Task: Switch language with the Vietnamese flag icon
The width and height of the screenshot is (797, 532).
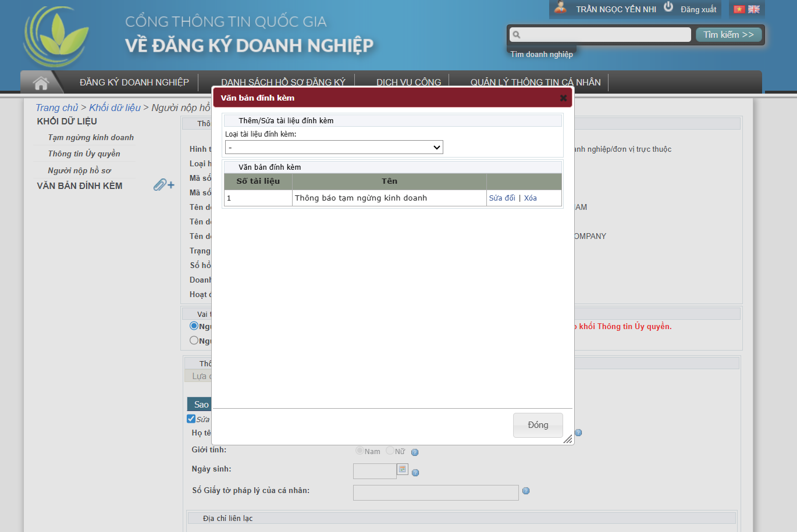Action: [x=739, y=9]
